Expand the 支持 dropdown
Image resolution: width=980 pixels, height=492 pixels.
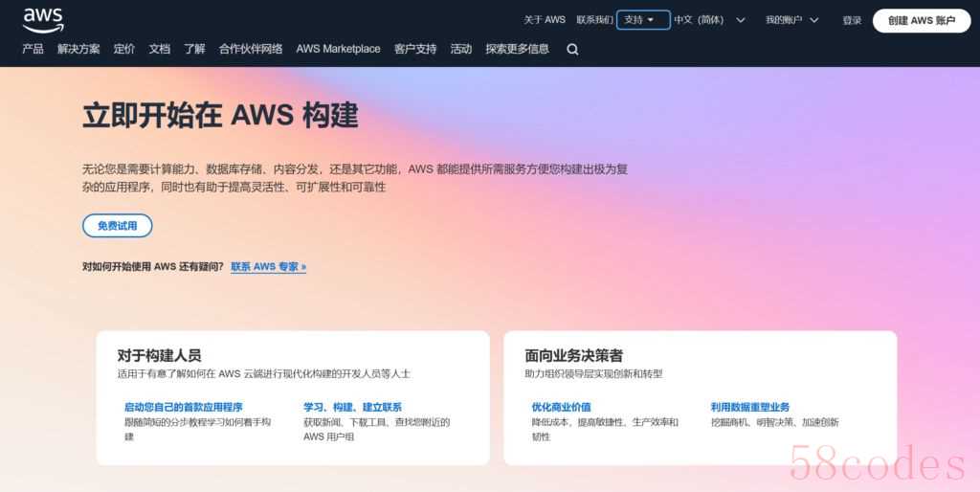(x=643, y=20)
